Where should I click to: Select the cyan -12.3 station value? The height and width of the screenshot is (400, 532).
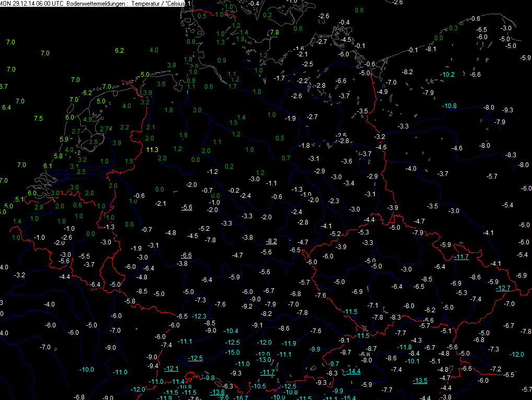(199, 316)
